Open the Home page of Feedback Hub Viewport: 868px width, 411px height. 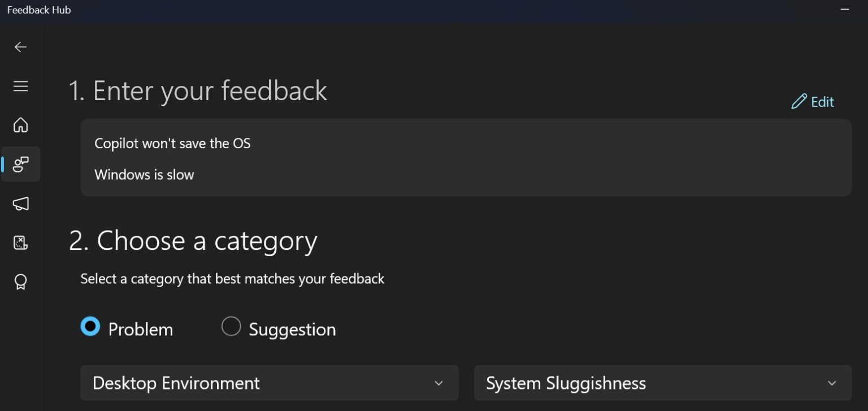20,125
